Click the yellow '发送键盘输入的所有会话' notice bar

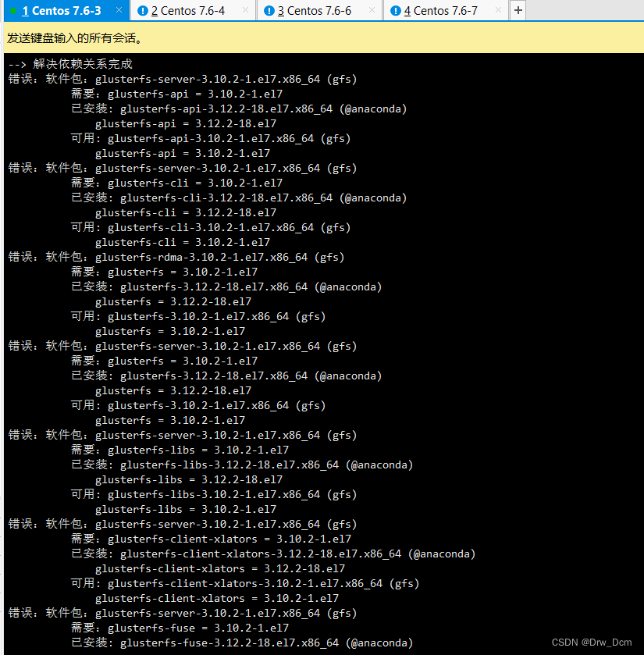coord(324,37)
